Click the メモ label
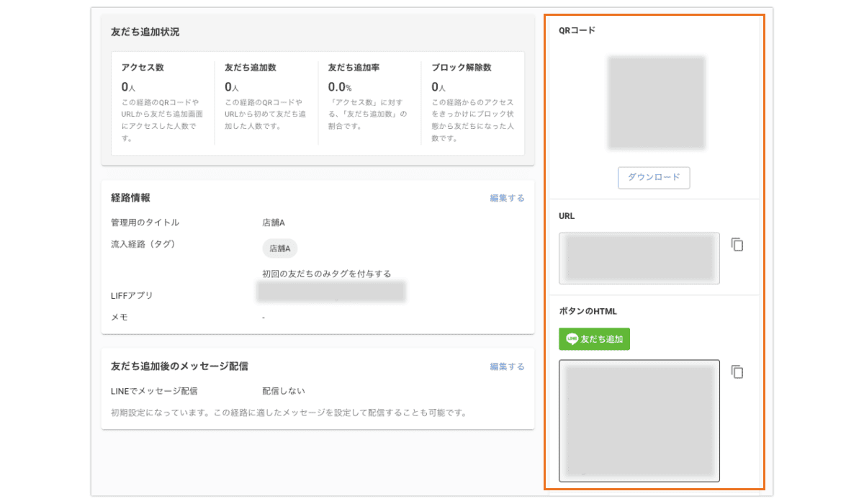This screenshot has height=504, width=864. click(x=119, y=317)
